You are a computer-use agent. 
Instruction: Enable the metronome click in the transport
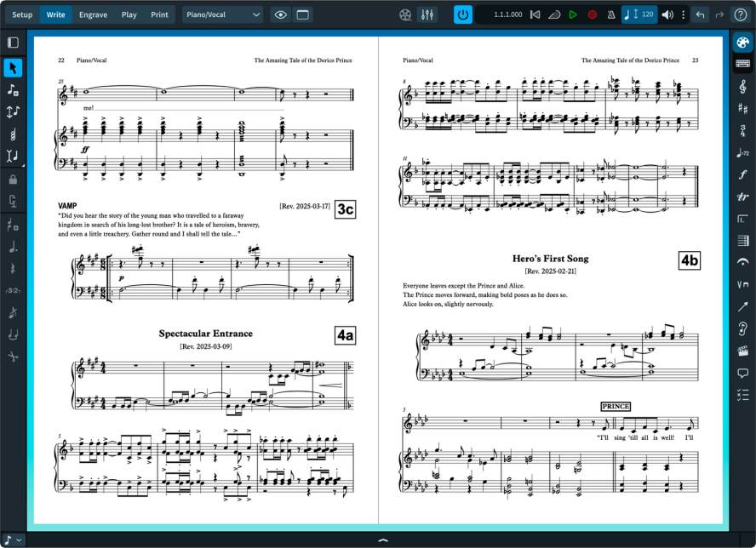pyautogui.click(x=611, y=14)
